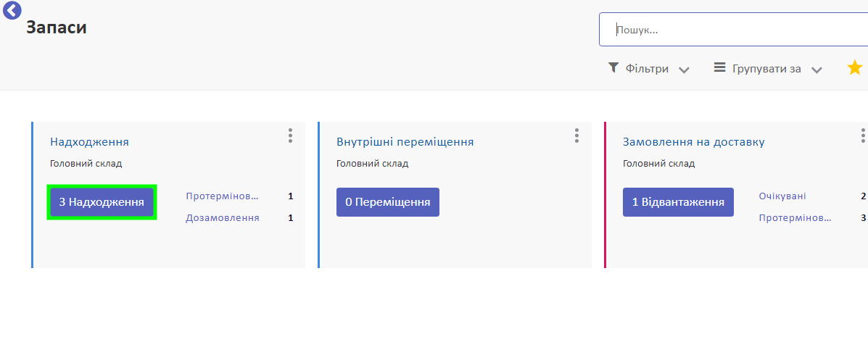The width and height of the screenshot is (868, 342).
Task: Open the Очікувані link in the delivery card
Action: 782,196
